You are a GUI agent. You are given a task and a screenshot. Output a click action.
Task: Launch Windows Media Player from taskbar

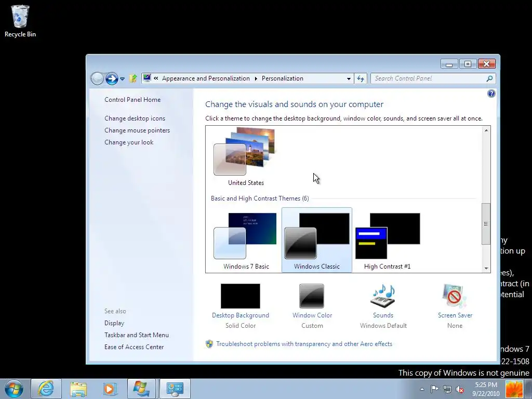point(109,389)
